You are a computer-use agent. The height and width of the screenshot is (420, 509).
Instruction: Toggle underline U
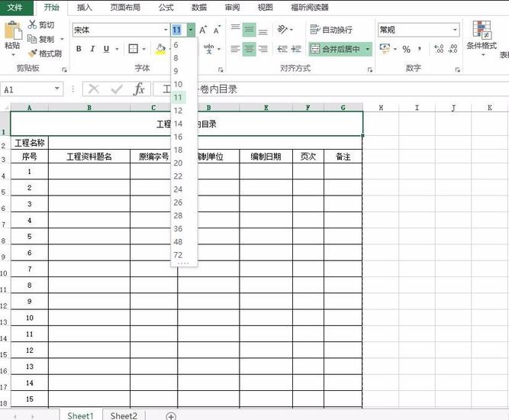tap(106, 49)
